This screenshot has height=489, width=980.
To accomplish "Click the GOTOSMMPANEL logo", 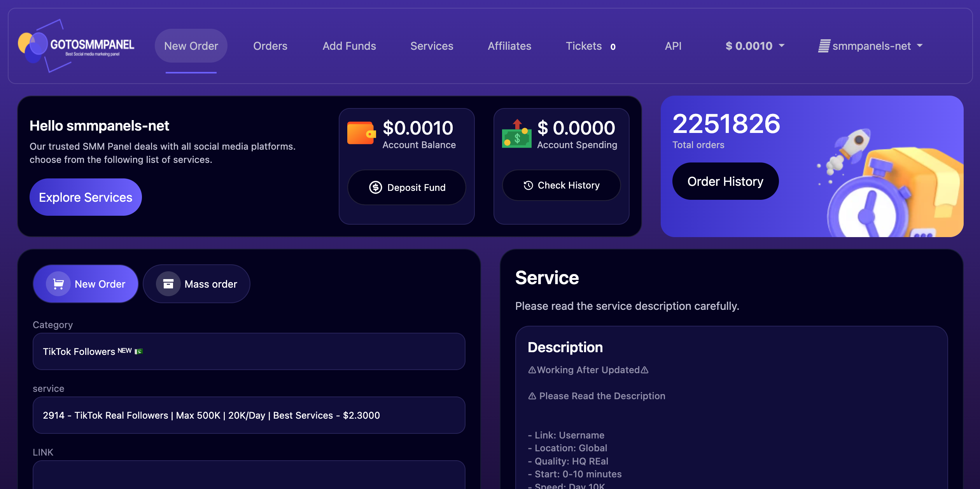I will [76, 46].
